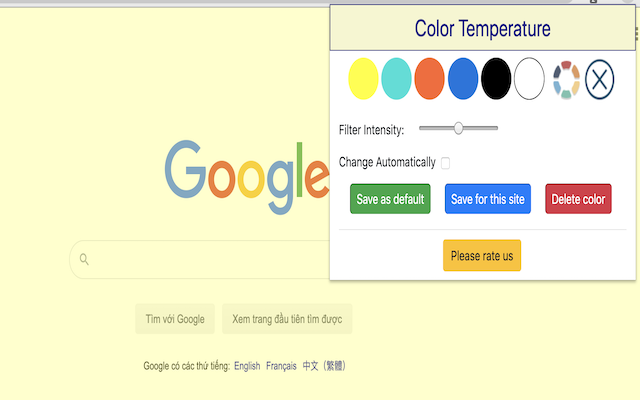Viewport: 640px width, 400px height.
Task: Open the custom color wheel picker icon
Action: point(566,80)
